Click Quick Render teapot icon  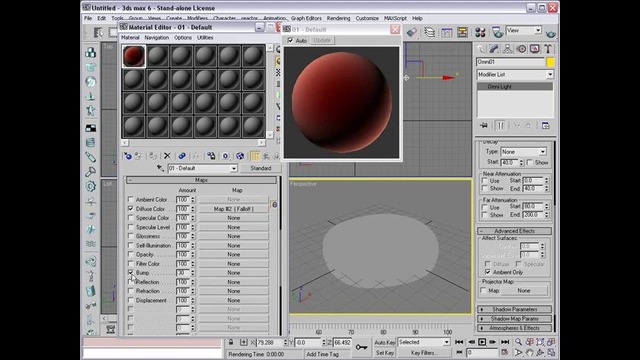(551, 33)
